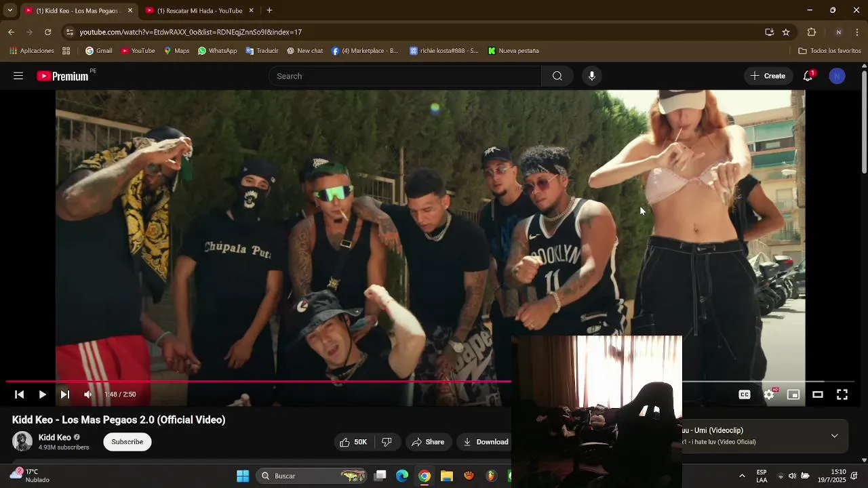Image resolution: width=868 pixels, height=488 pixels.
Task: Open the YouTube account avatar menu
Action: [x=837, y=76]
